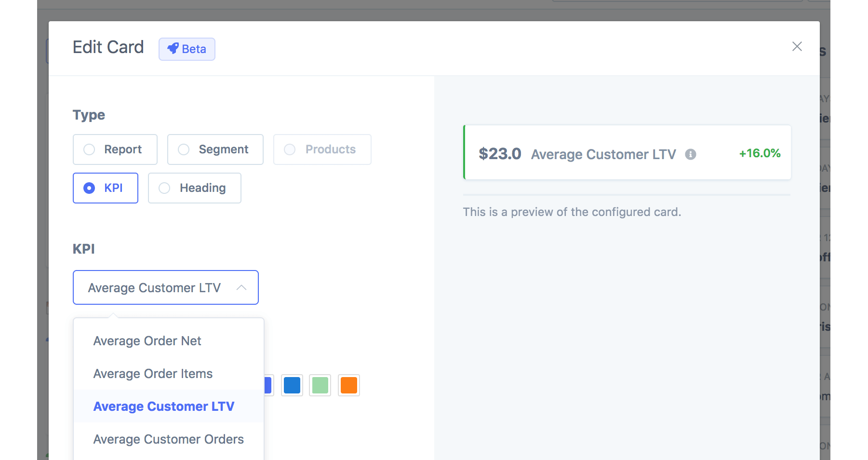Close the Edit Card dialog
The width and height of the screenshot is (868, 460).
point(797,46)
